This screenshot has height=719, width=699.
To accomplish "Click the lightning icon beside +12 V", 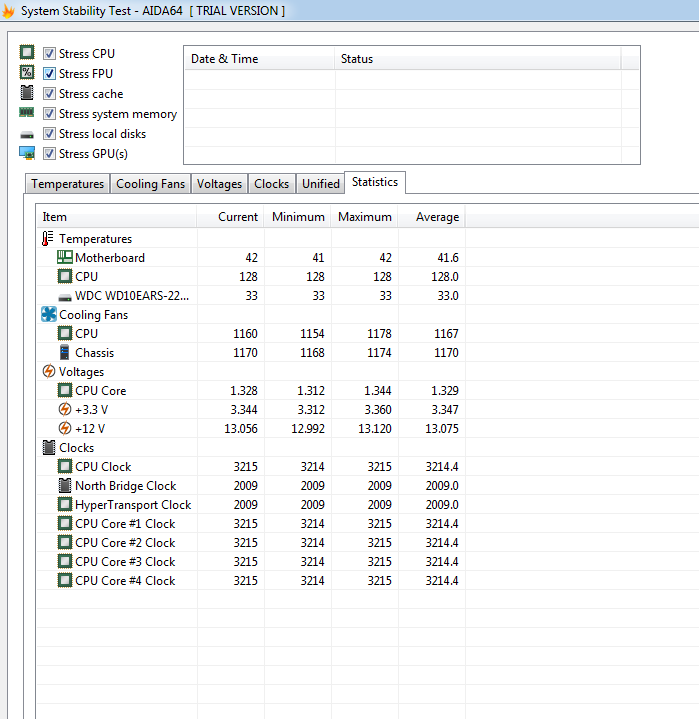I will point(65,428).
